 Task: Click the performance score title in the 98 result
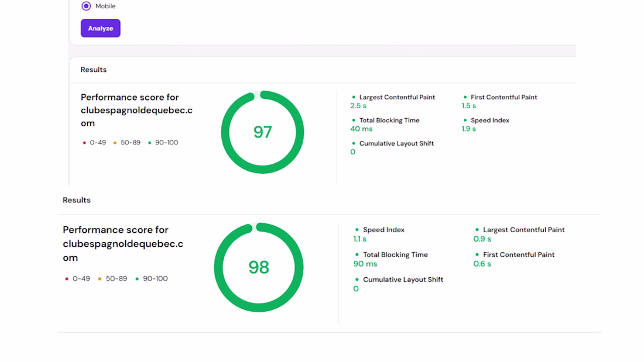tap(123, 244)
